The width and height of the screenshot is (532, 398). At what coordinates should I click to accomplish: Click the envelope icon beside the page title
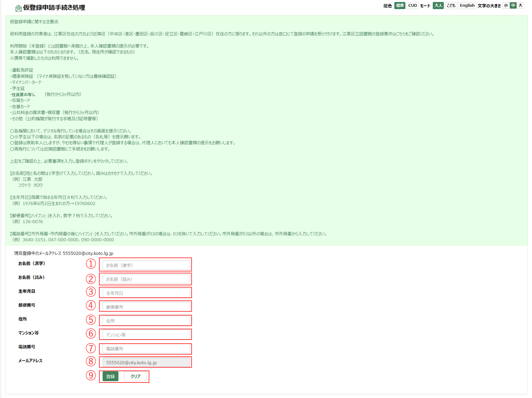click(x=18, y=8)
